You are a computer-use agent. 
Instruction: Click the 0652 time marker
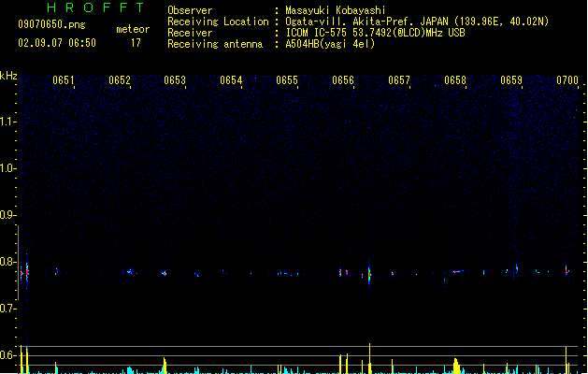click(120, 80)
